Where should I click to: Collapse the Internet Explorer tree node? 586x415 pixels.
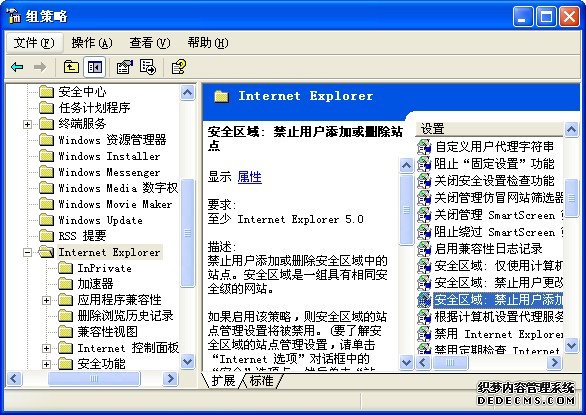(x=27, y=252)
